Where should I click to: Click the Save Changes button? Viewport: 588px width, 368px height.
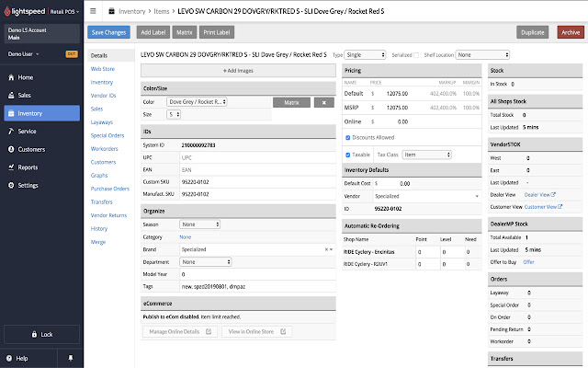coord(108,32)
